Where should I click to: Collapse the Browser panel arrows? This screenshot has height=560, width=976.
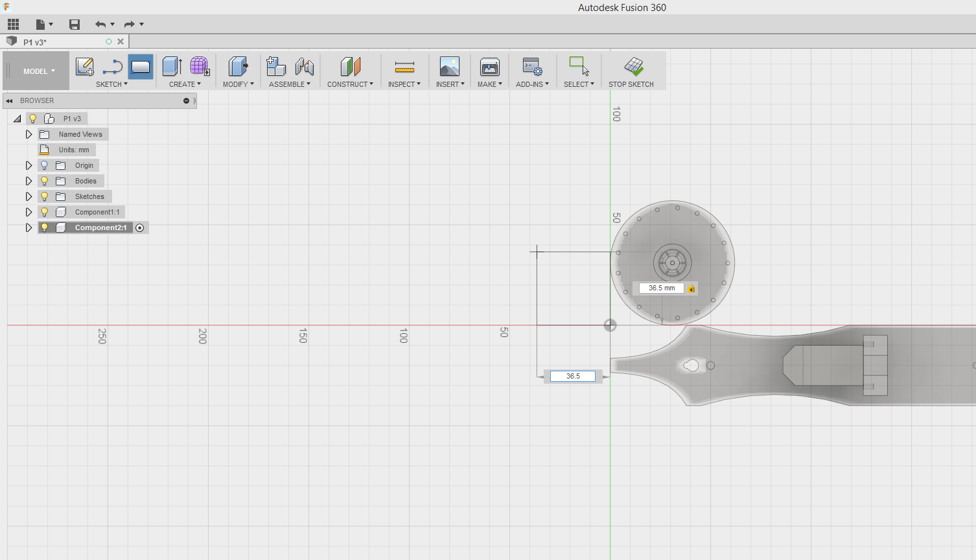[9, 100]
